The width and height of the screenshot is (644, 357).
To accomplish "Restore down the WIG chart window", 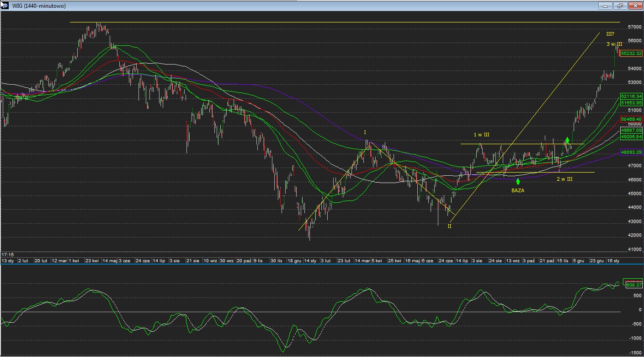I will [620, 6].
